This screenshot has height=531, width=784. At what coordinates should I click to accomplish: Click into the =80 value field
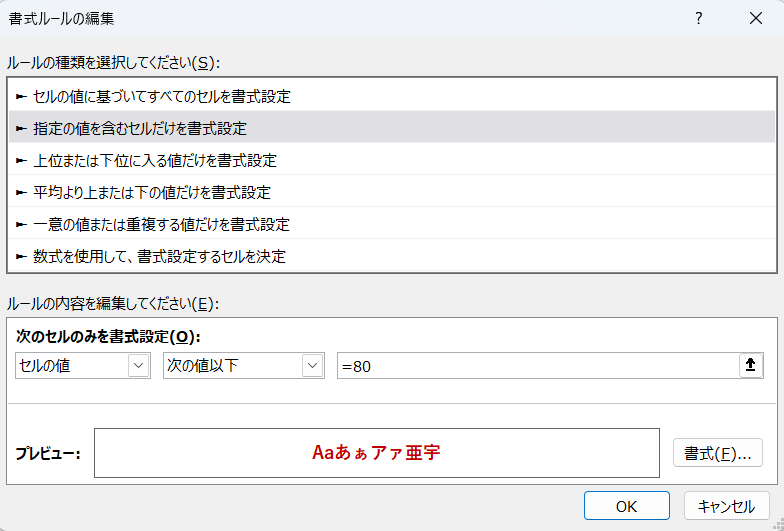535,366
